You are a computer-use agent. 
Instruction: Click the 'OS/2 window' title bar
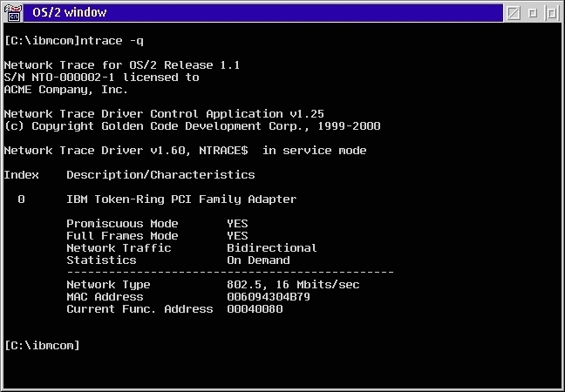(x=263, y=13)
